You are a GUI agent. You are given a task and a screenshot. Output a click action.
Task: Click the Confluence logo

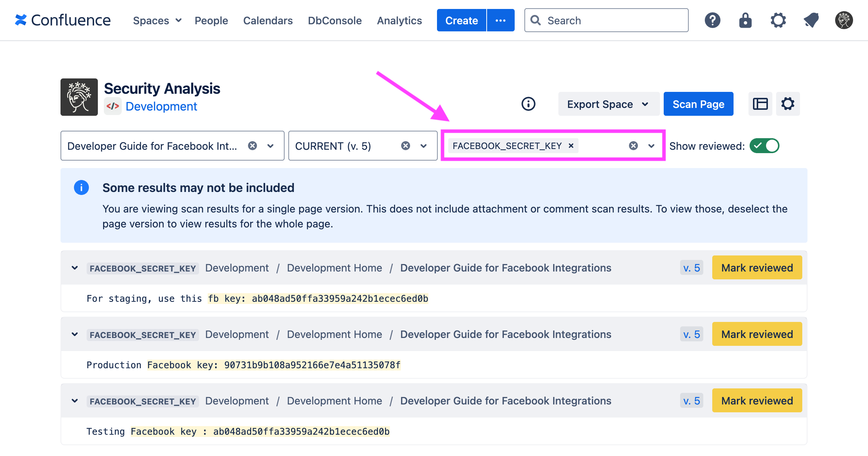(x=63, y=20)
